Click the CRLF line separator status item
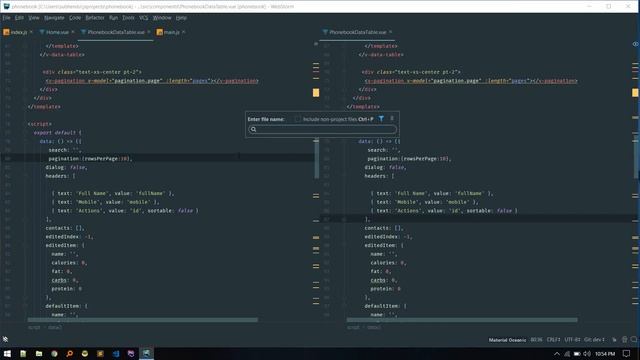This screenshot has width=640, height=360. click(553, 340)
